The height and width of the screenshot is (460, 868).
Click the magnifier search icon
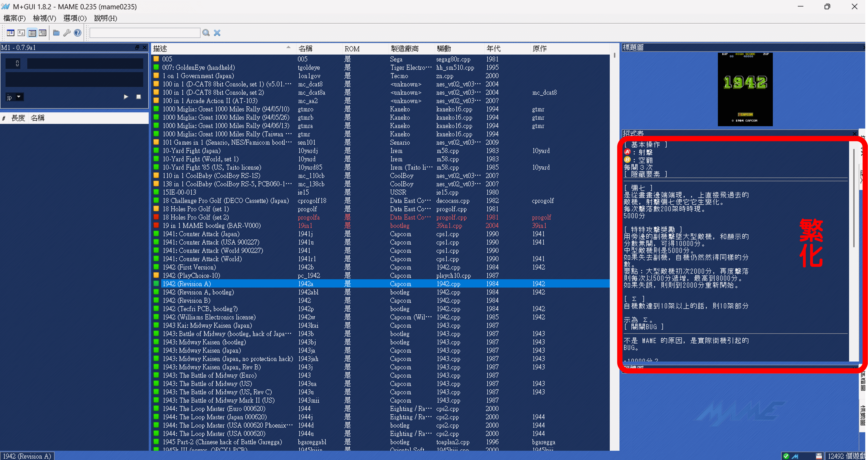[206, 33]
